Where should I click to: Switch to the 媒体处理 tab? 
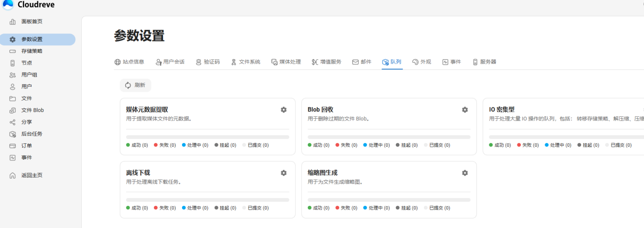(x=286, y=62)
